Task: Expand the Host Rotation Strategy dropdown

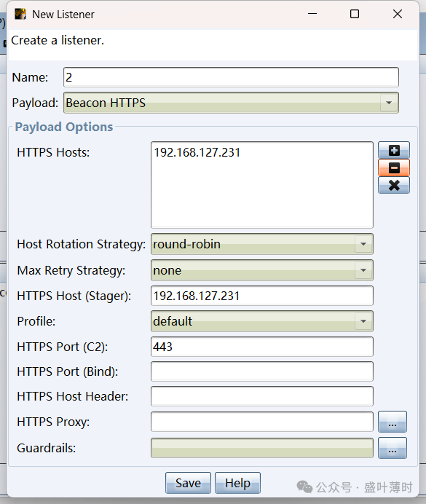Action: 262,244
